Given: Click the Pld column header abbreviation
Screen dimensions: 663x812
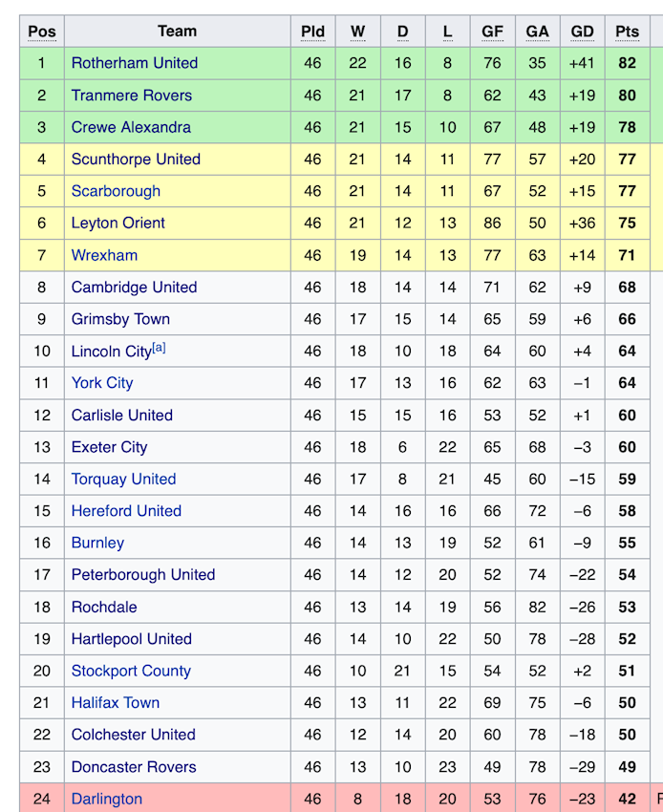Looking at the screenshot, I should pos(312,32).
